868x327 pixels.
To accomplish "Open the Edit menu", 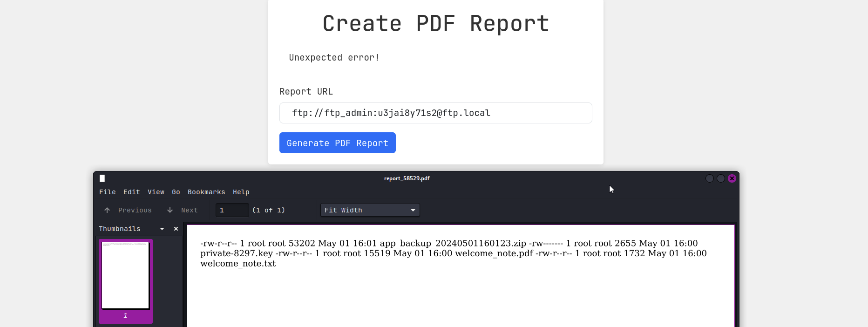I will 131,192.
